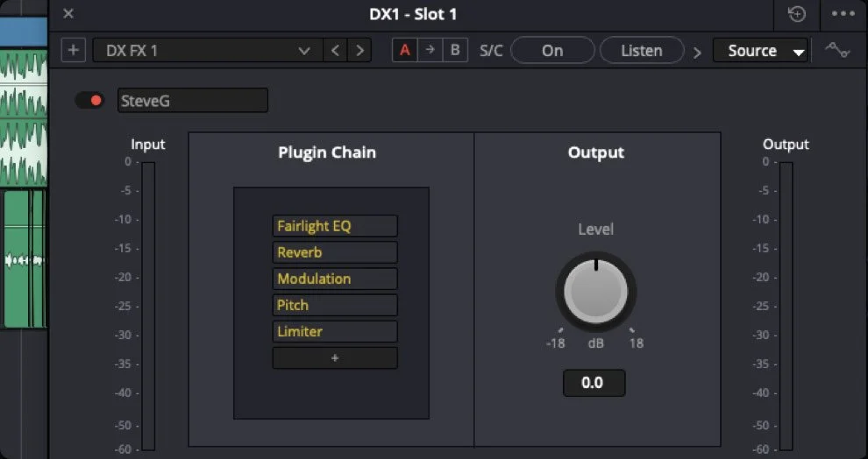The height and width of the screenshot is (459, 868).
Task: Open the preset history clock icon
Action: click(797, 14)
